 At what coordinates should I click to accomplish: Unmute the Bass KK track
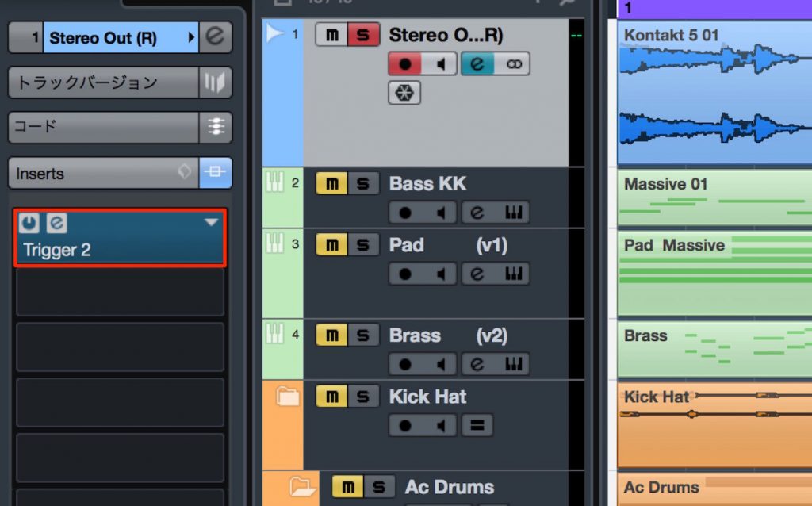(x=331, y=184)
